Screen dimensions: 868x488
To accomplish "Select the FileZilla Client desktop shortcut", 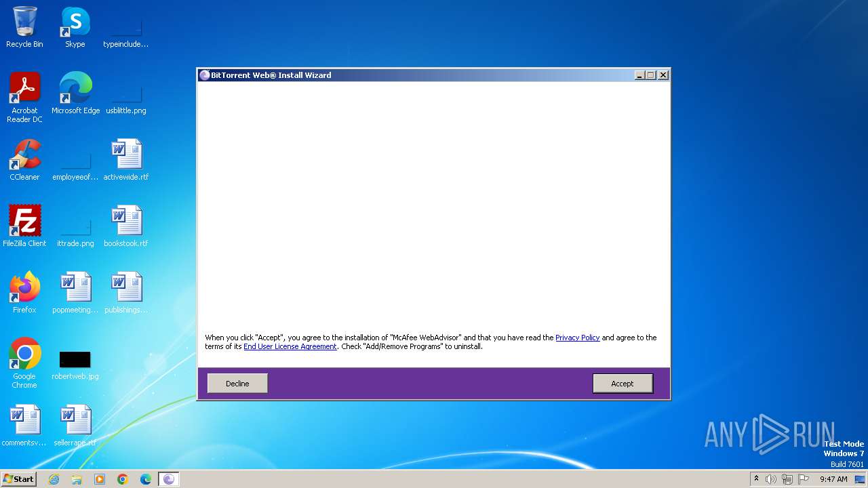I will click(x=24, y=226).
